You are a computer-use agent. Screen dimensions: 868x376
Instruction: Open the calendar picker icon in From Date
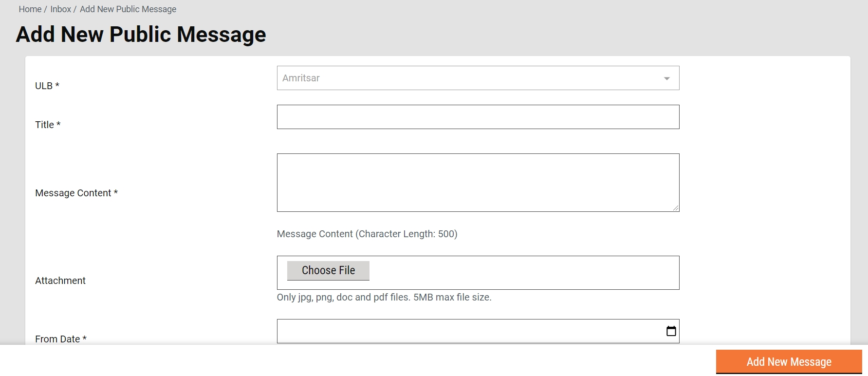click(671, 331)
